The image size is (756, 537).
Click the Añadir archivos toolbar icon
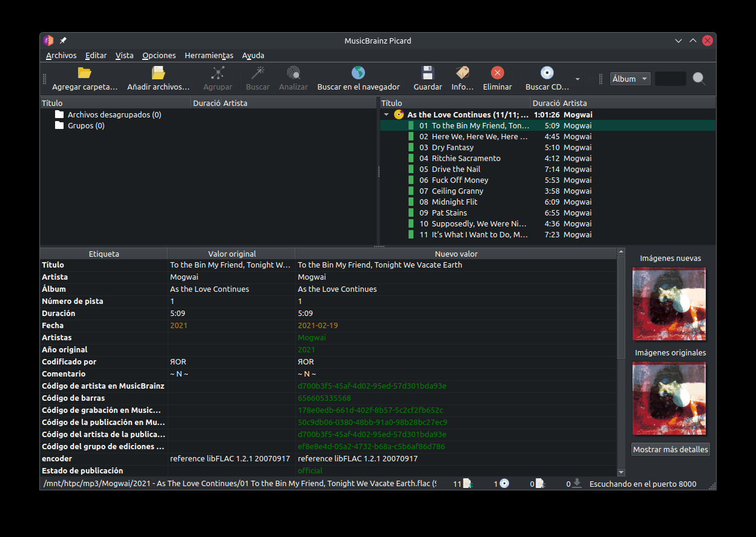pos(159,73)
